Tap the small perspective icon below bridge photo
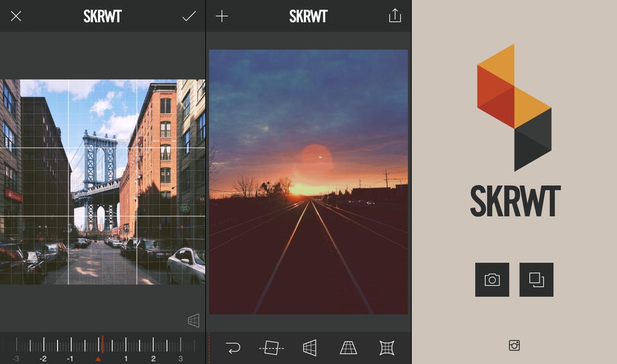 tap(194, 320)
